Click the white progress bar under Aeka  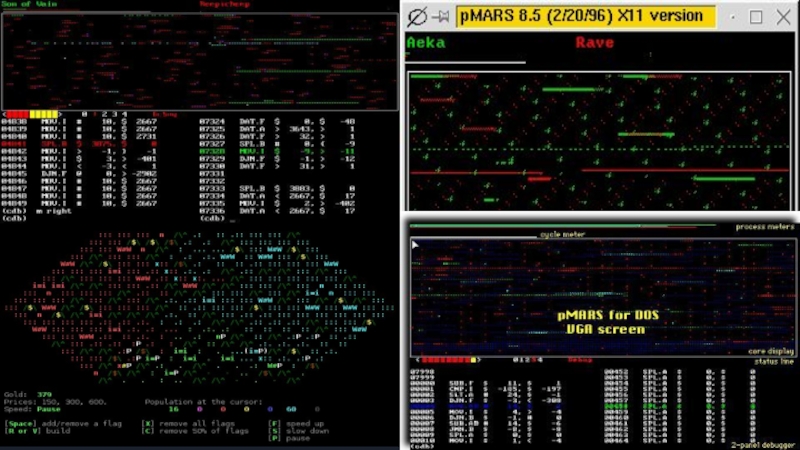point(465,63)
